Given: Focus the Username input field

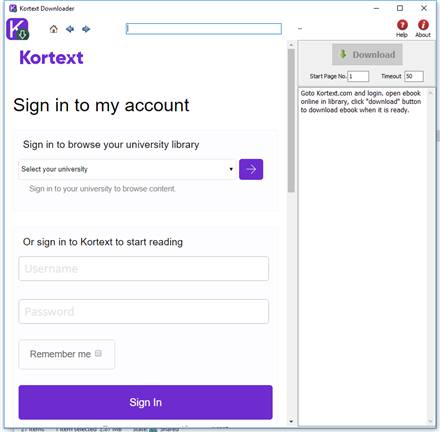Looking at the screenshot, I should click(144, 269).
